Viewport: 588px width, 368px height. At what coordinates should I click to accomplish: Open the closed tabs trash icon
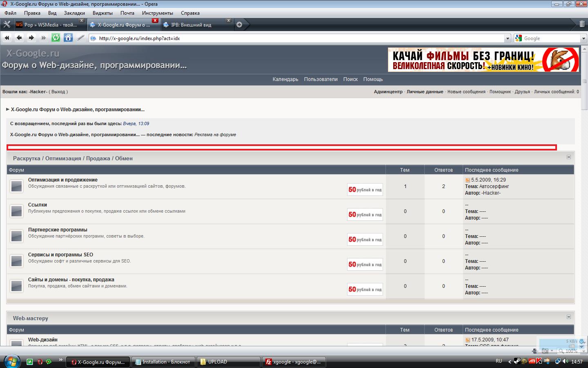582,24
